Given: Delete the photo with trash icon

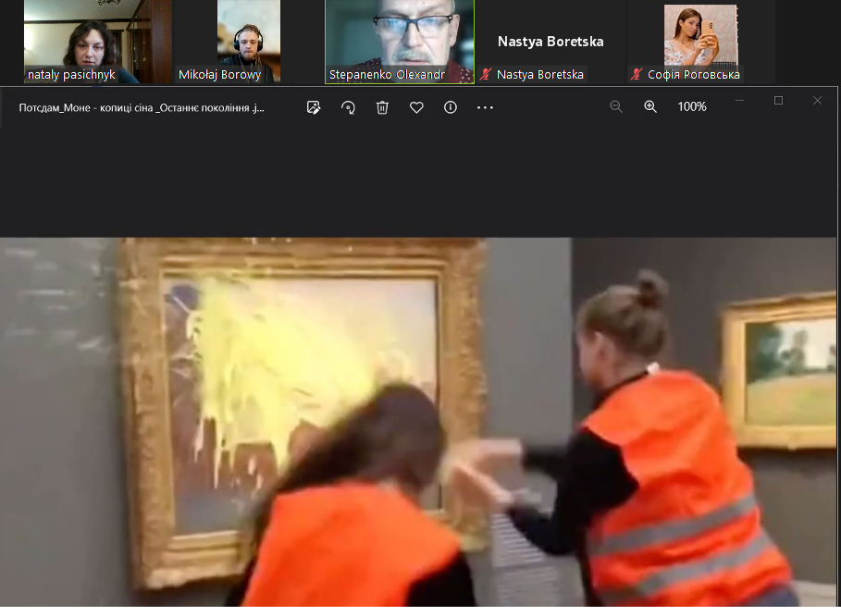Looking at the screenshot, I should pos(382,107).
